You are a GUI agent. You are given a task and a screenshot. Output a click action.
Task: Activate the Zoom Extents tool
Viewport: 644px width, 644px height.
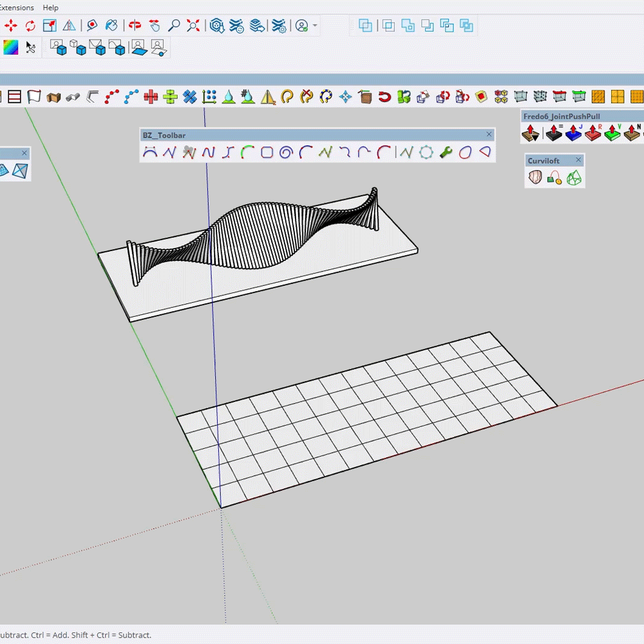[x=193, y=26]
